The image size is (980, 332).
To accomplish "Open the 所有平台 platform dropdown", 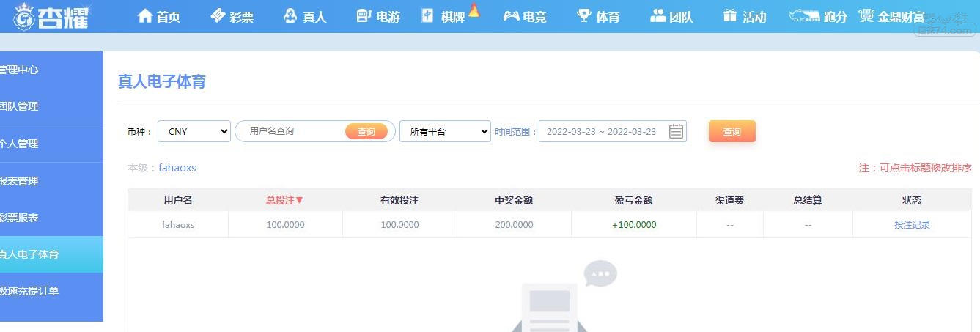I will 445,131.
